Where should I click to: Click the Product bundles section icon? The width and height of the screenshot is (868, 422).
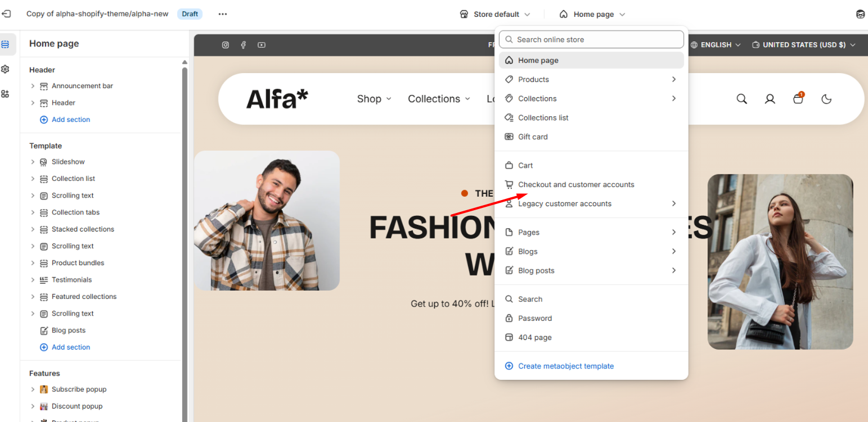coord(44,263)
